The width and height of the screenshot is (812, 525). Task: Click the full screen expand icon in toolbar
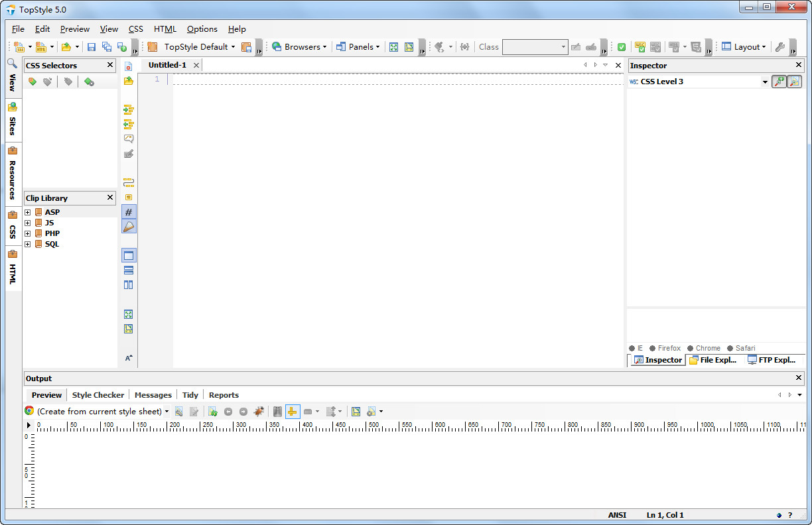pyautogui.click(x=394, y=47)
